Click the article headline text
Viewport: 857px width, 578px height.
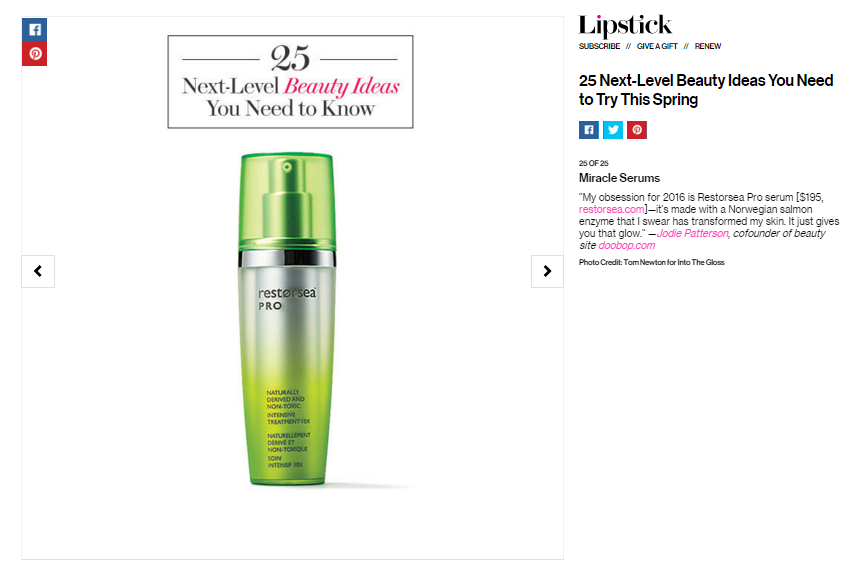706,90
